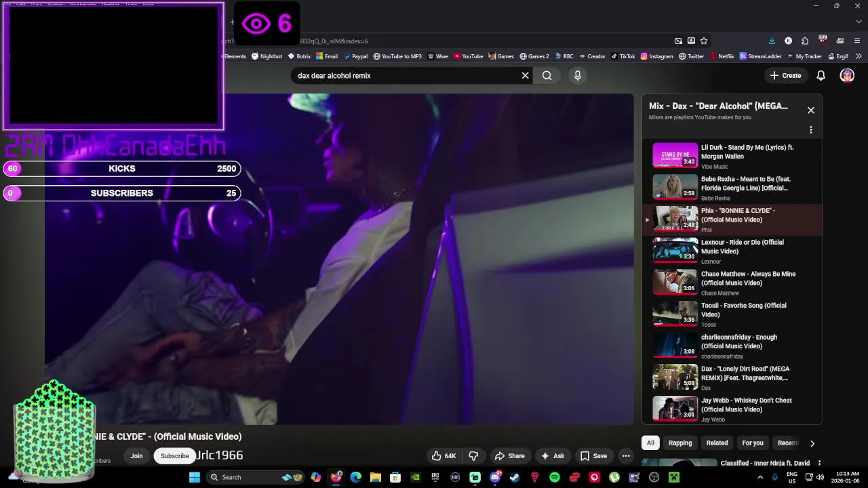Open the StreamLadder bookmark
This screenshot has width=868, height=488.
click(x=761, y=56)
